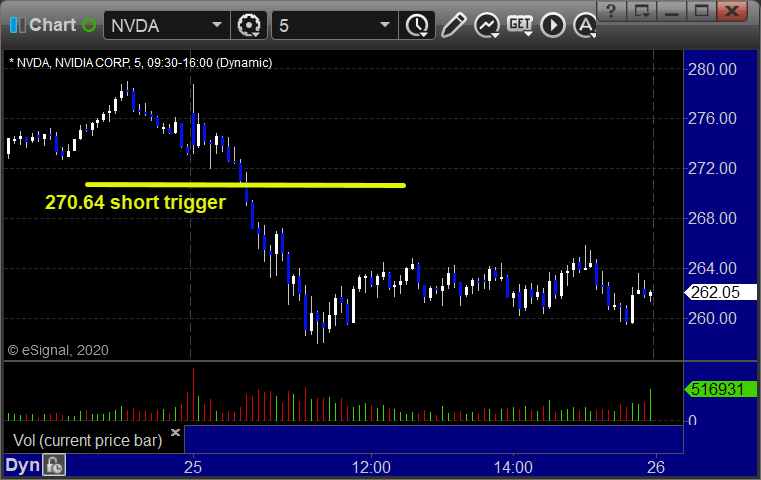Viewport: 761px width, 480px height.
Task: Maximize the chart window
Action: pos(701,11)
